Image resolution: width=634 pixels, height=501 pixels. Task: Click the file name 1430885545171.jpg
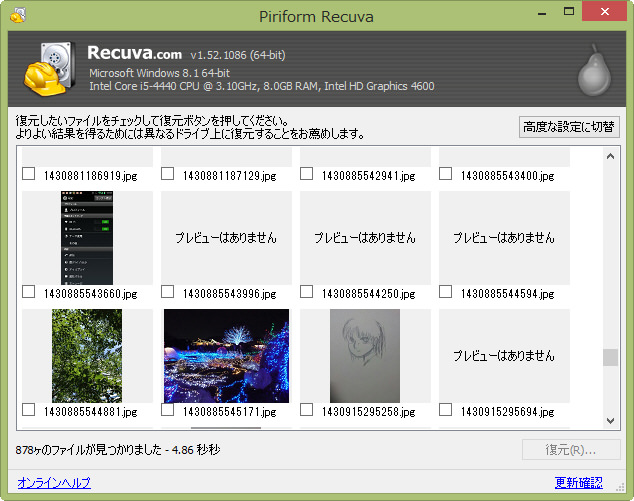pyautogui.click(x=230, y=412)
